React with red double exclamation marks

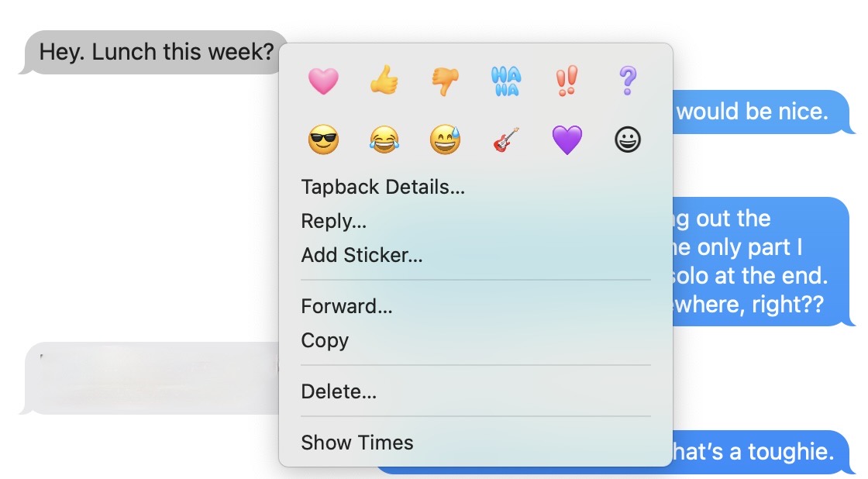(567, 81)
